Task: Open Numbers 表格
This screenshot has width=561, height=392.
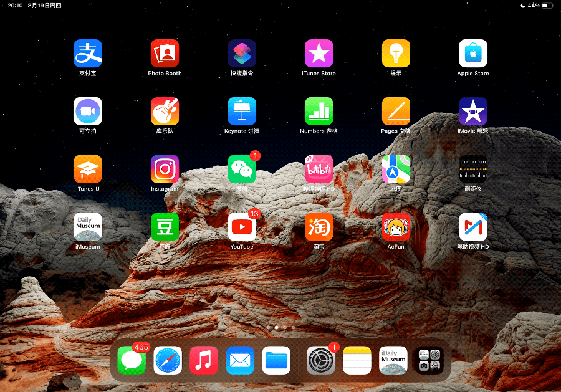Action: pos(319,111)
